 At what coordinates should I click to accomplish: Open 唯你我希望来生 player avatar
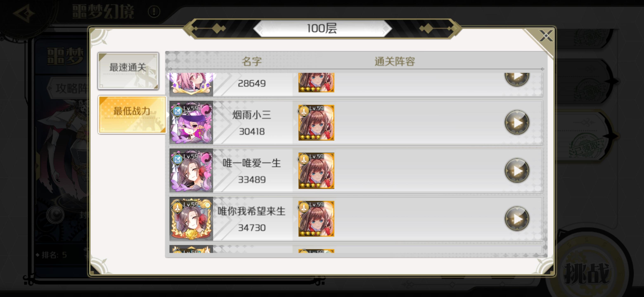[191, 219]
